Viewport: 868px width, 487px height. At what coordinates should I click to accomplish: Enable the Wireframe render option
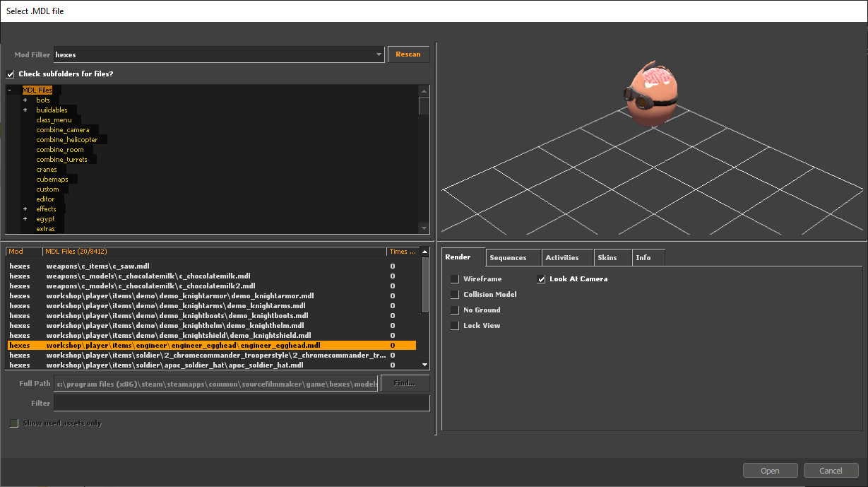pos(454,279)
